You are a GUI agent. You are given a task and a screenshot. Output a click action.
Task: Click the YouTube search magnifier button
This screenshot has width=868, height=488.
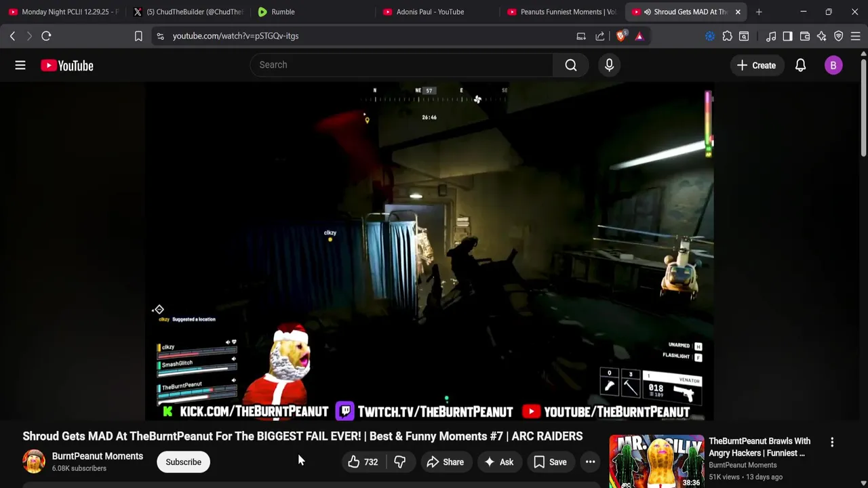tap(571, 65)
